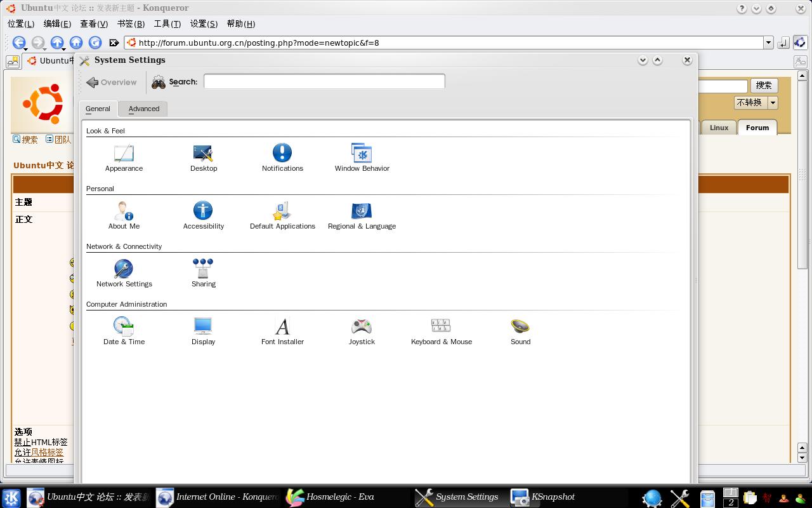The image size is (812, 508).
Task: Click the wrench-screwdriver panel launcher icon
Action: coord(680,498)
